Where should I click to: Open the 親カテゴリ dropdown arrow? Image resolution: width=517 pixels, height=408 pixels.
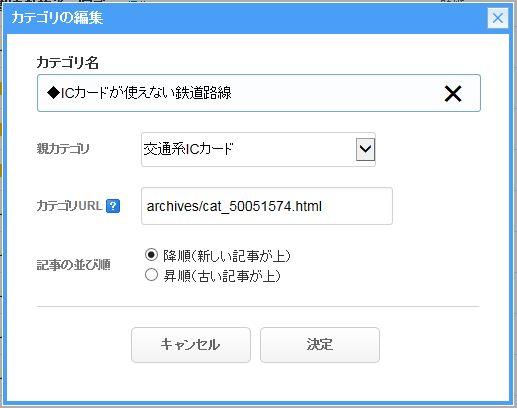365,149
